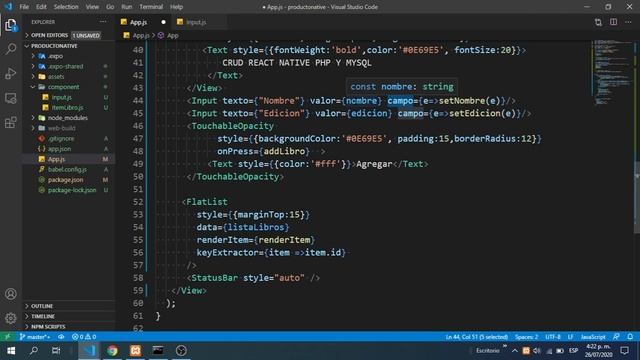Open Task View on taskbar

click(56, 351)
